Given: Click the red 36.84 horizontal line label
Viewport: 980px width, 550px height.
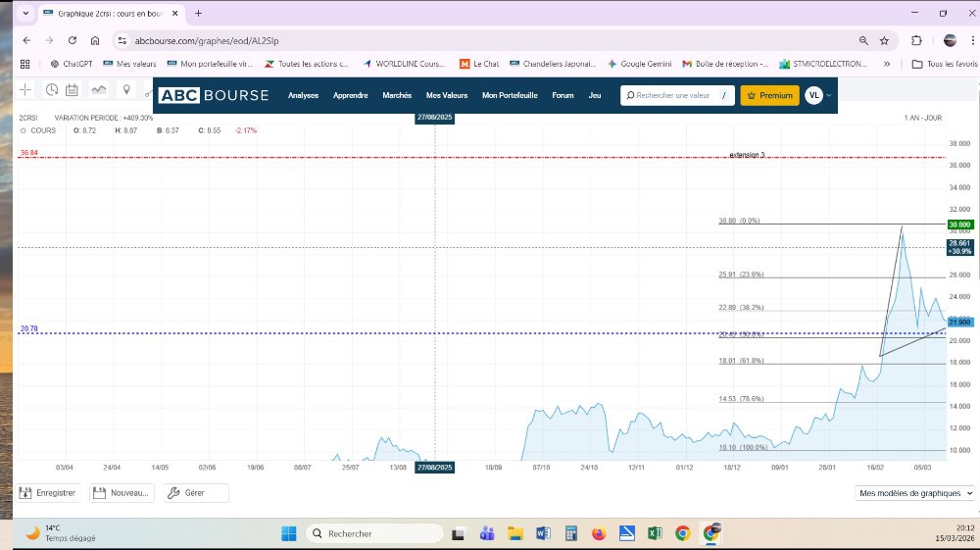Looking at the screenshot, I should point(28,153).
